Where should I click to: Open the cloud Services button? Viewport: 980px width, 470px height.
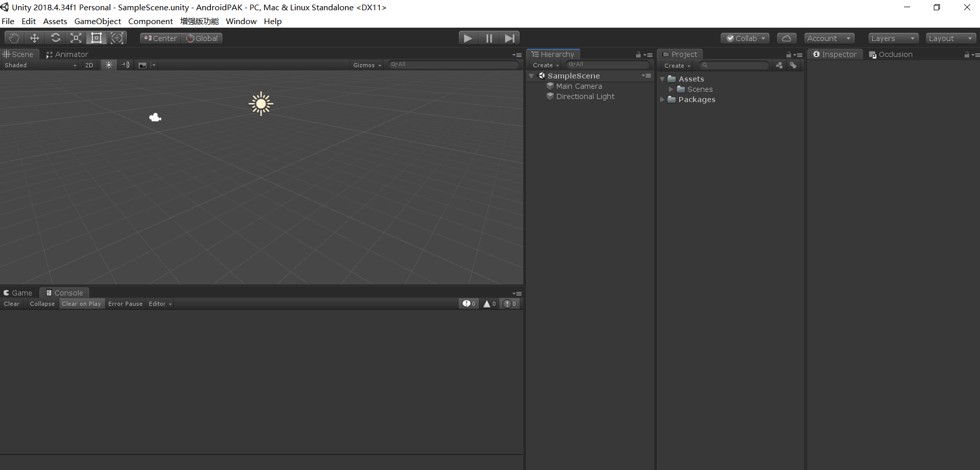pos(786,38)
